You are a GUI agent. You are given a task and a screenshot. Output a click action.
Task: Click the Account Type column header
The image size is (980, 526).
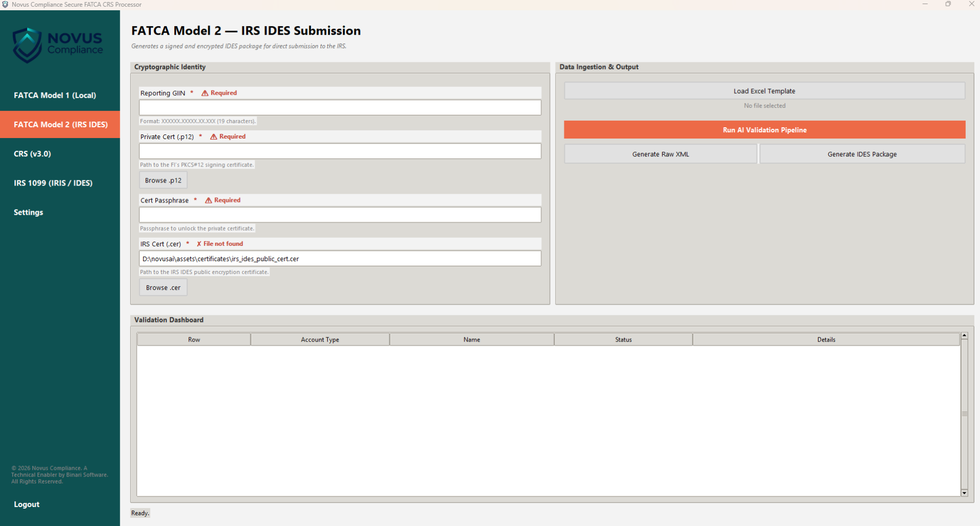click(x=320, y=339)
